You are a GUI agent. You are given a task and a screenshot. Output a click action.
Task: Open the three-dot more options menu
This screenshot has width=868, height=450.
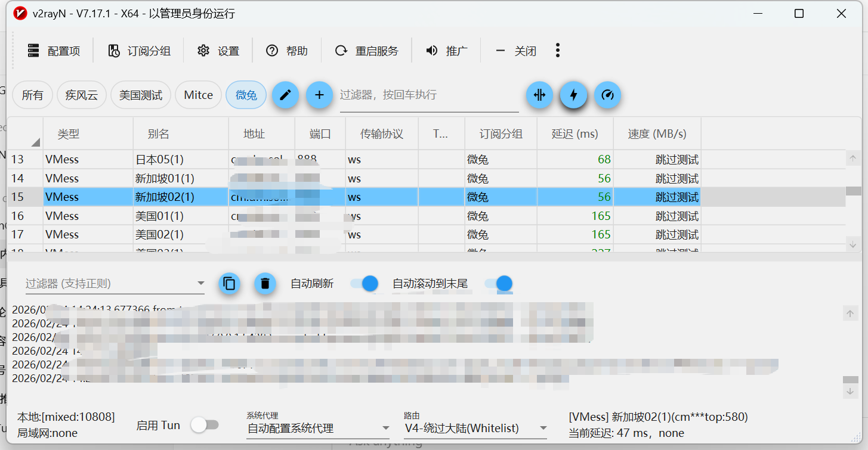pyautogui.click(x=558, y=51)
